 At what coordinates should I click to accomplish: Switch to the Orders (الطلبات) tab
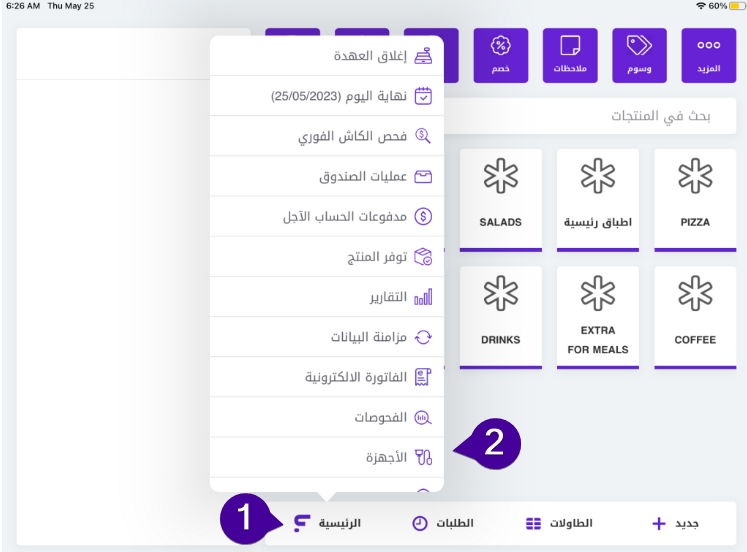click(443, 523)
